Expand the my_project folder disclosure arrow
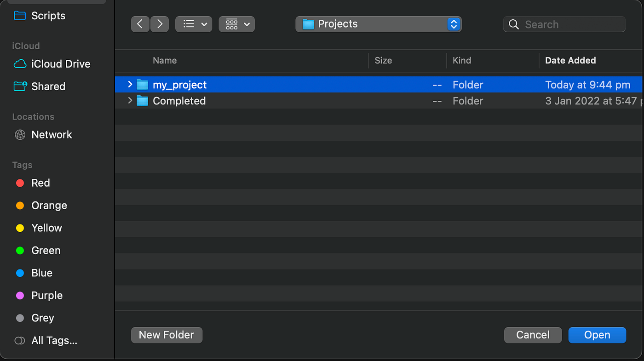This screenshot has height=361, width=644. [x=130, y=84]
